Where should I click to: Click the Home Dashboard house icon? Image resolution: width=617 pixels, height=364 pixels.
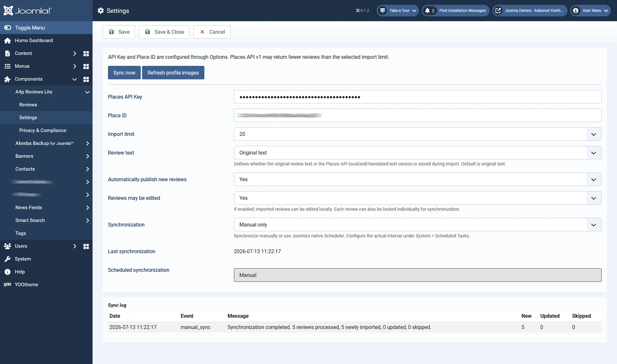7,40
